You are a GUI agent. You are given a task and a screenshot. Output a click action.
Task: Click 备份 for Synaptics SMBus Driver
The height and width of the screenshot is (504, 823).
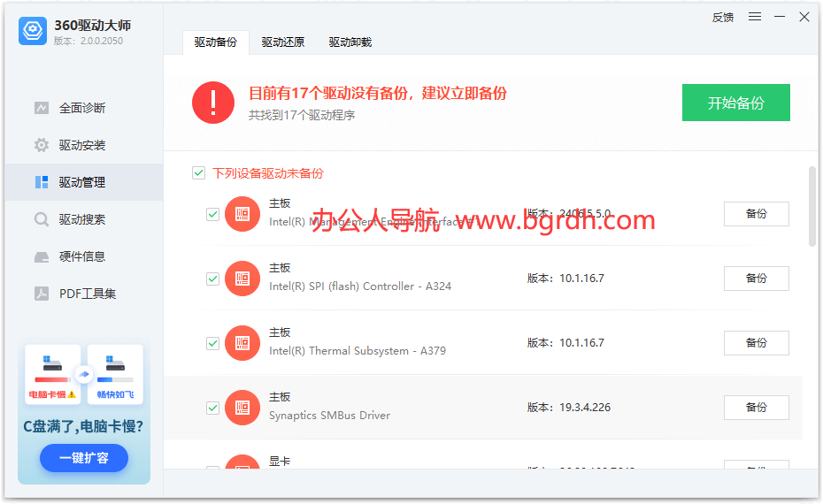(757, 408)
